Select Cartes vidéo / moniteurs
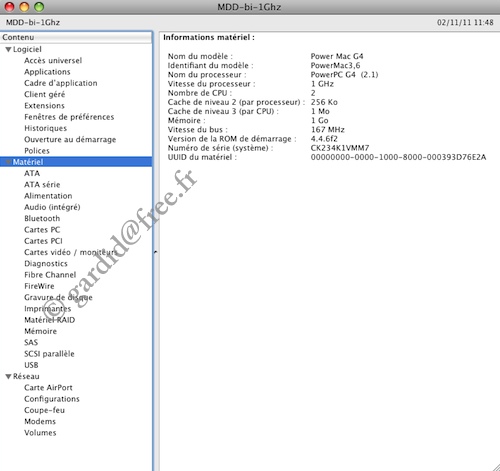Viewport: 500px width, 471px height. (71, 252)
